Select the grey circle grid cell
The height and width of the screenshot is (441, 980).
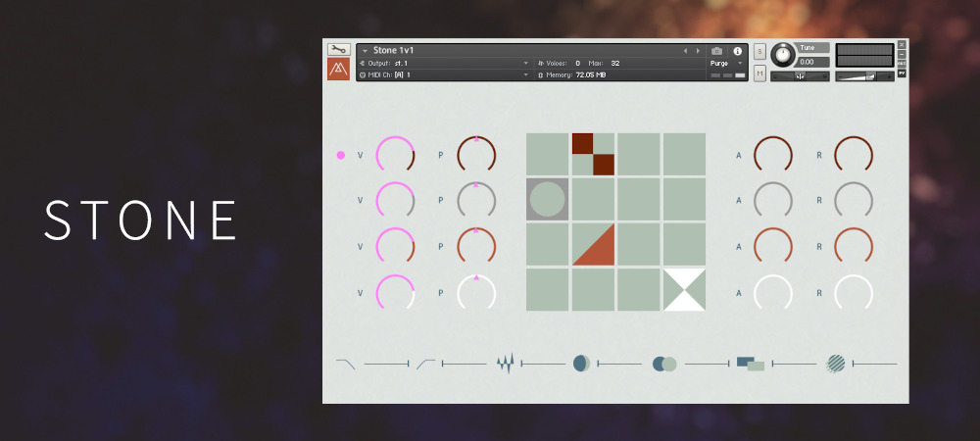(548, 199)
